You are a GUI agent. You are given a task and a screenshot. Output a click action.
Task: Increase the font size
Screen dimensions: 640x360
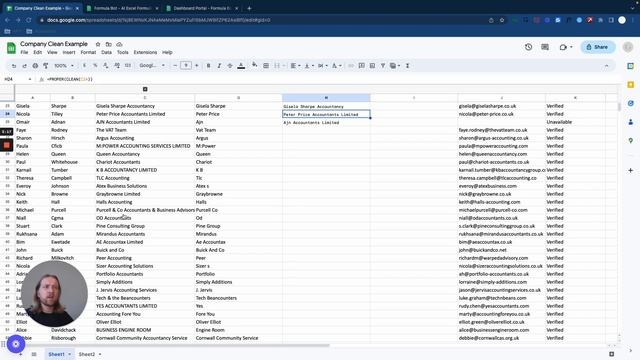pos(197,66)
